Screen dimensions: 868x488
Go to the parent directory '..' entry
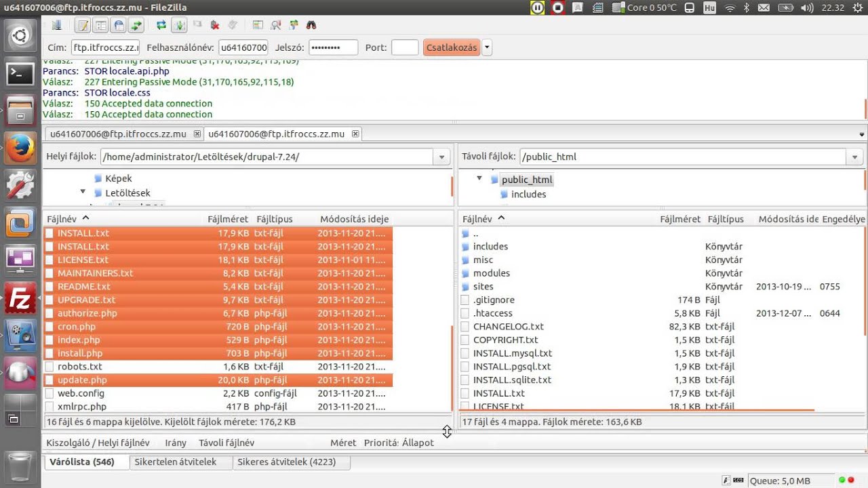coord(475,233)
